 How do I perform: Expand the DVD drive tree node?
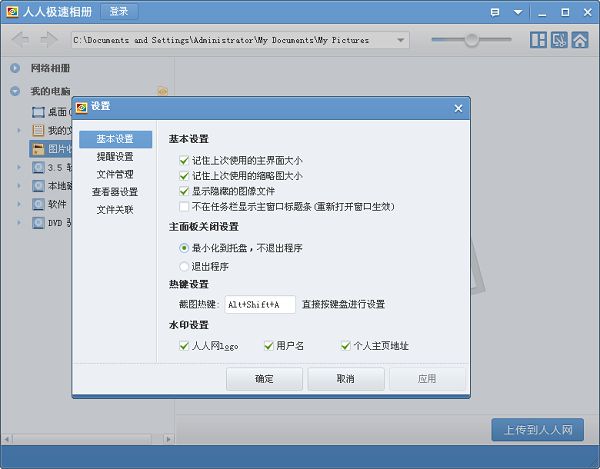[19, 222]
